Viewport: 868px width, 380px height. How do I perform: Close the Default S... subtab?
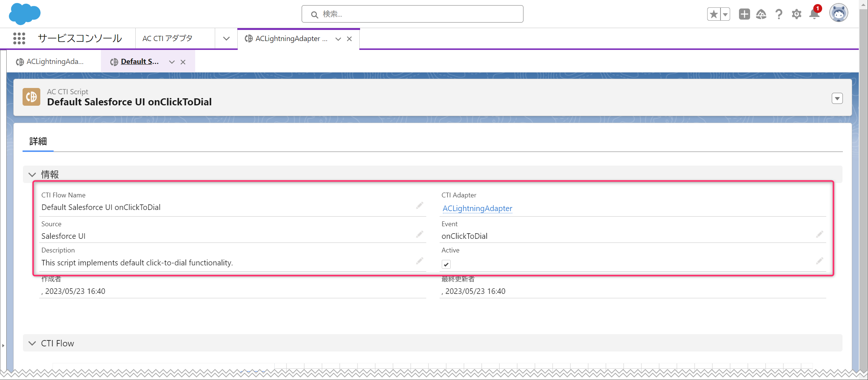(x=183, y=62)
